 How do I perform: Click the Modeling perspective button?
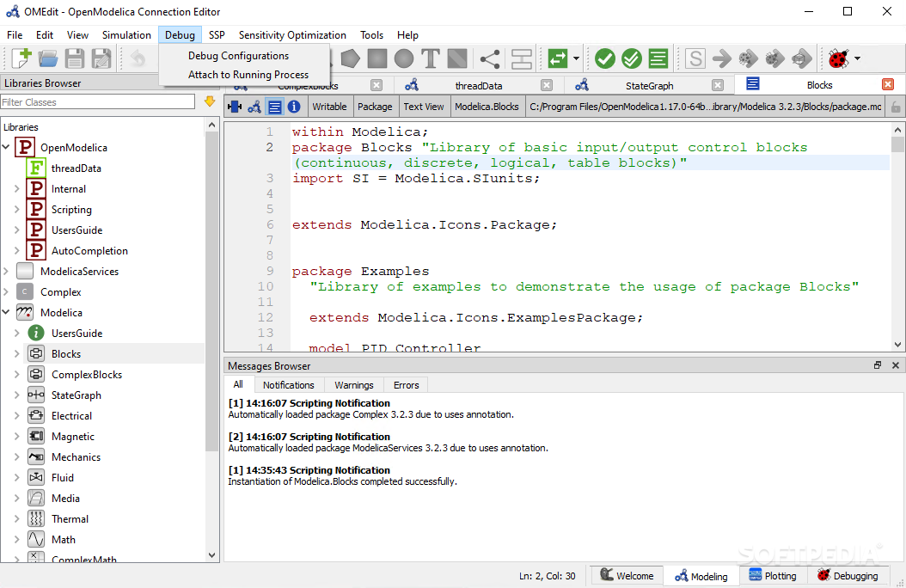pos(701,575)
